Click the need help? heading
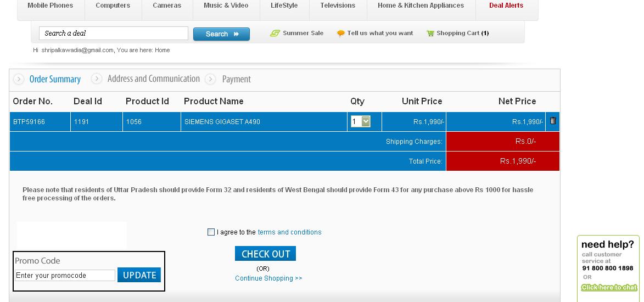 coord(607,244)
